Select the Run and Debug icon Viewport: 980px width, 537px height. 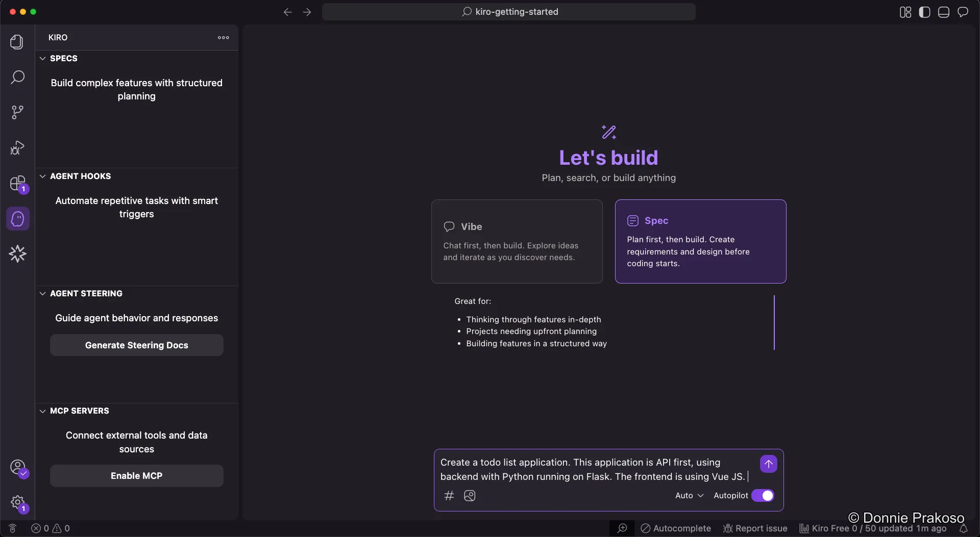tap(17, 147)
